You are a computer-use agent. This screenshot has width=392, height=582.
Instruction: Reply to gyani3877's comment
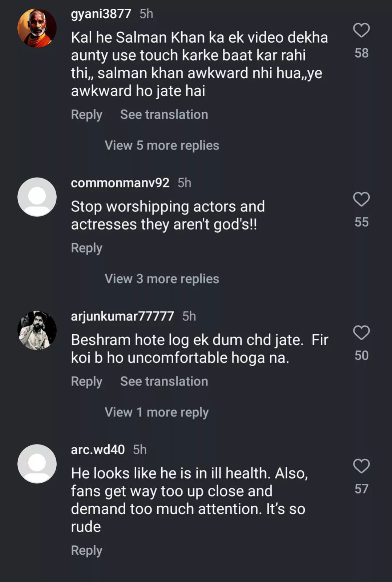(86, 115)
